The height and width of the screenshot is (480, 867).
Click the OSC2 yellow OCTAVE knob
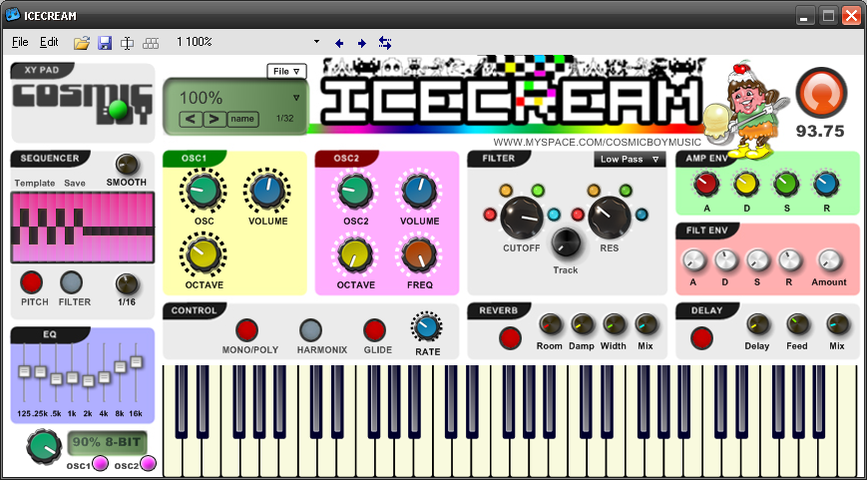tap(354, 254)
